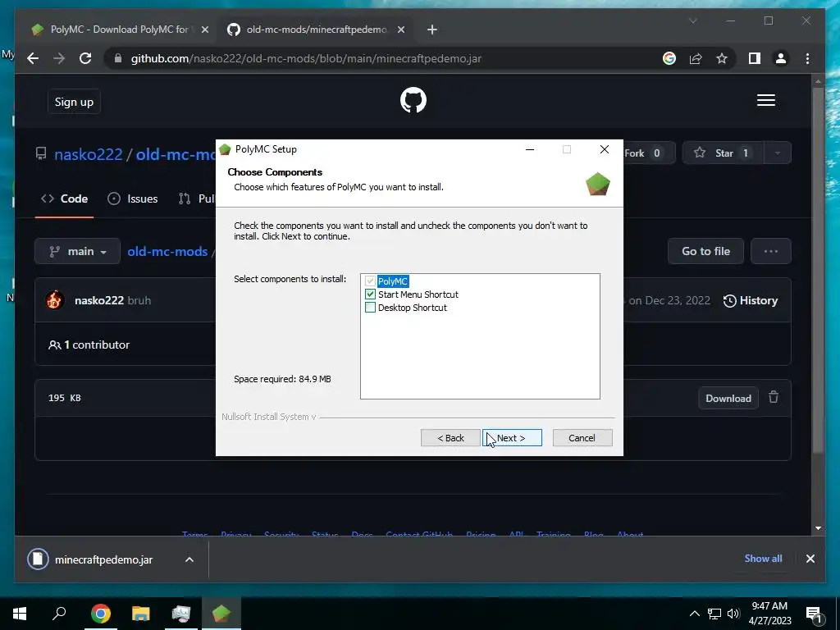Bookmark this page with star icon
The image size is (840, 630).
coord(722,58)
